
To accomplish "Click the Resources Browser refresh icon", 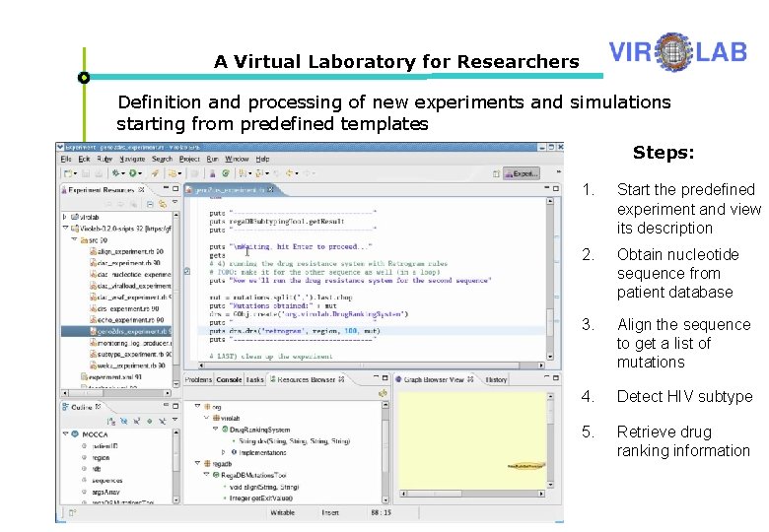I will click(383, 393).
